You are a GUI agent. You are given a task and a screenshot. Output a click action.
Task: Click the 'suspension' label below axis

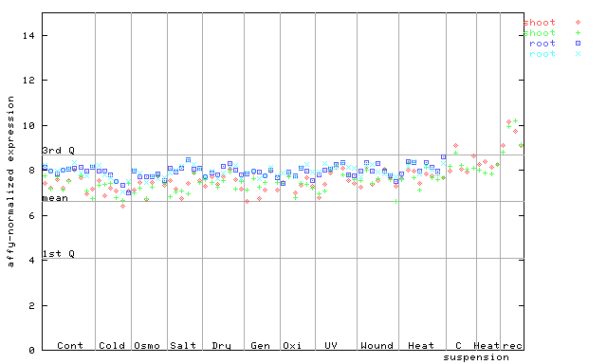click(476, 357)
